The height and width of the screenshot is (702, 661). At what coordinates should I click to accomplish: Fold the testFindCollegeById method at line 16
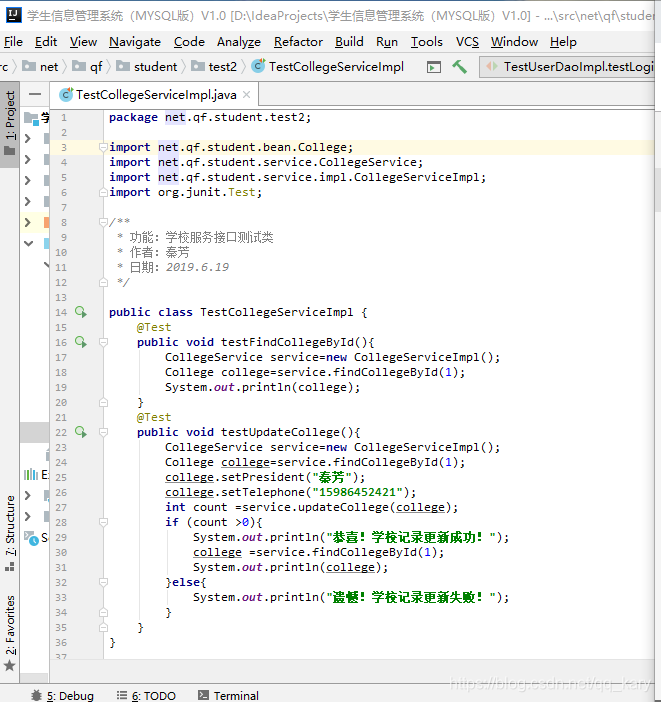103,342
